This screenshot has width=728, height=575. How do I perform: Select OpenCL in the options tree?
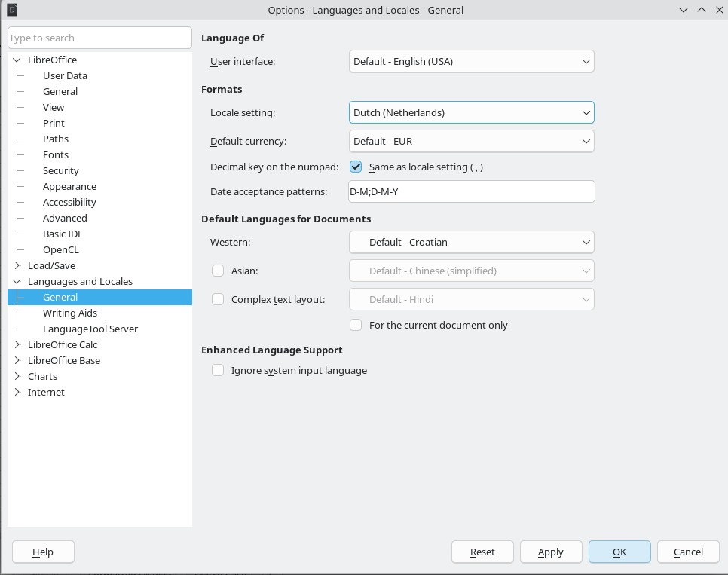(61, 249)
